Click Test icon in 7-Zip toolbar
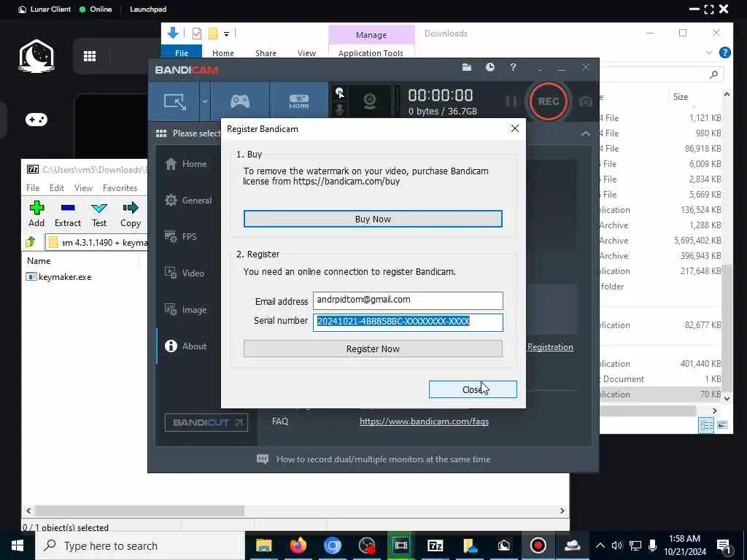 point(99,214)
